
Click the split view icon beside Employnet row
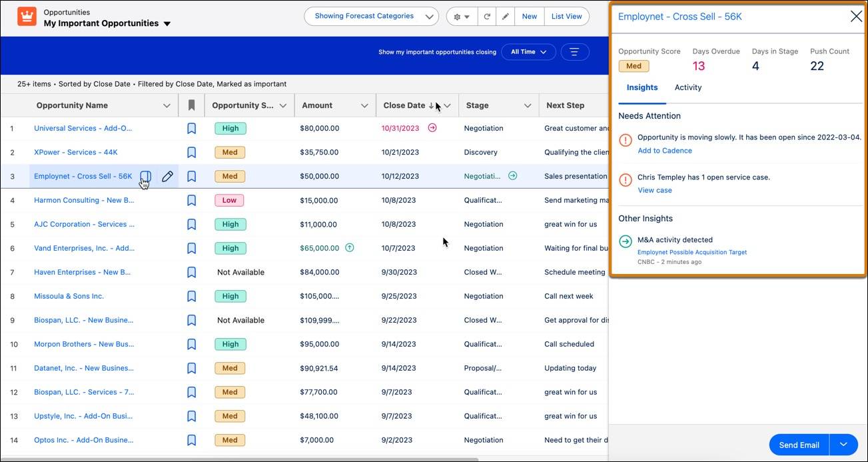[x=145, y=176]
